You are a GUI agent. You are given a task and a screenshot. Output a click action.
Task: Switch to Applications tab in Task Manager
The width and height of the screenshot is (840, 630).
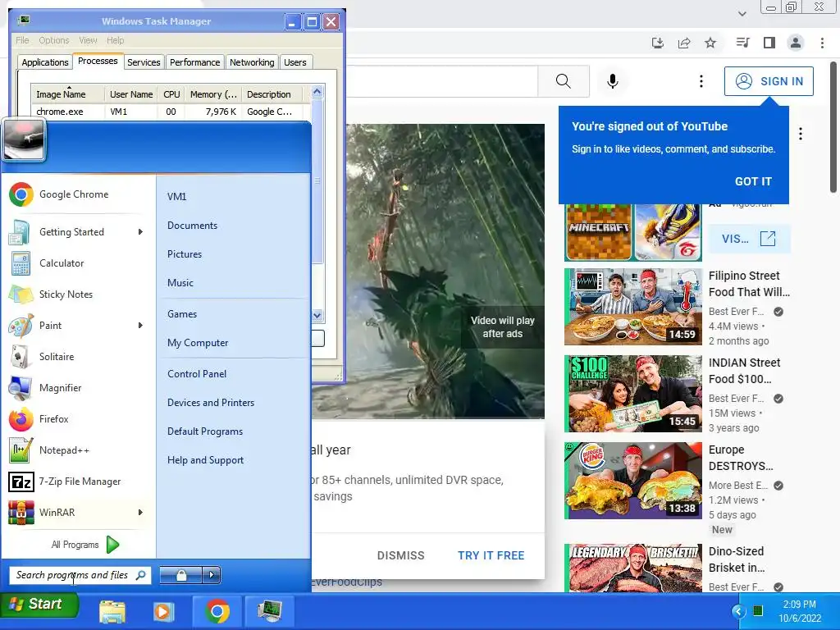45,62
